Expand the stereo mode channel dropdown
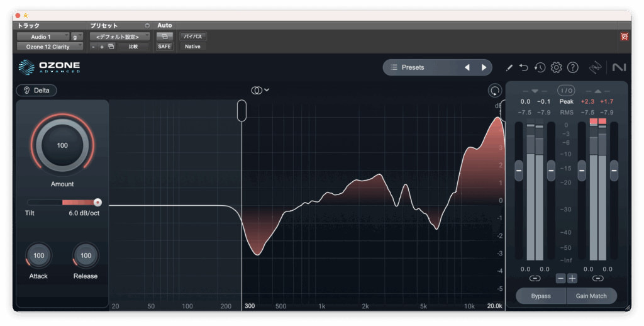The height and width of the screenshot is (326, 644). pyautogui.click(x=260, y=90)
